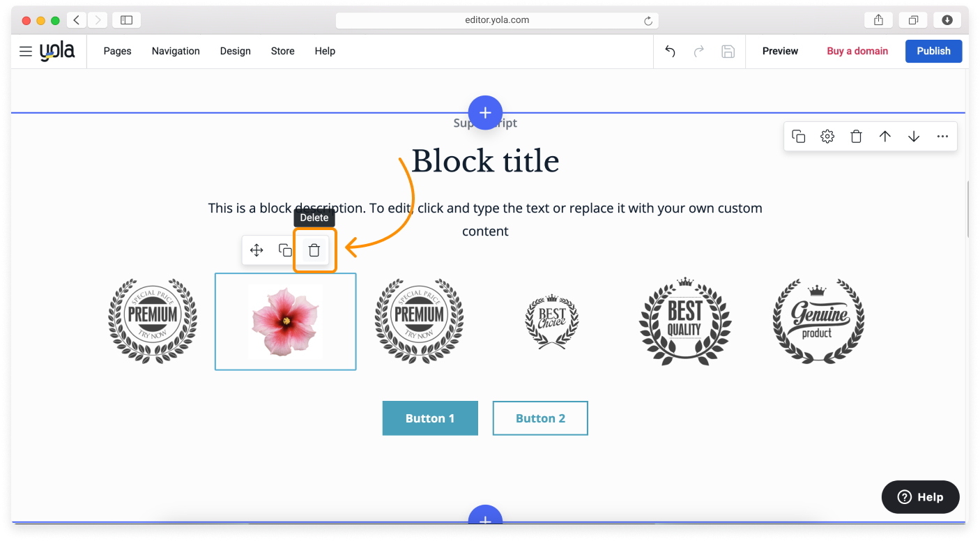This screenshot has height=541, width=980.
Task: Undo the last change
Action: [669, 51]
